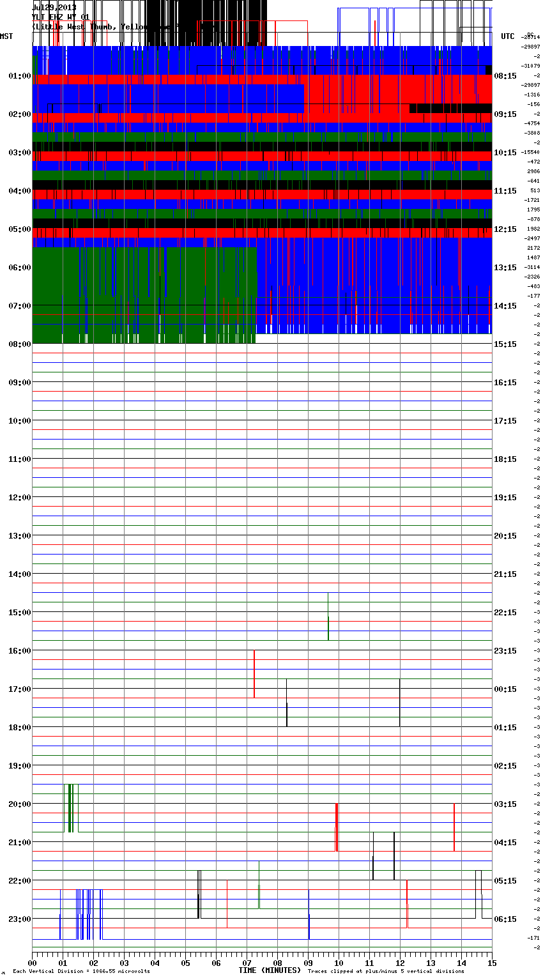Click the MST label '15:00'
Image resolution: width=543 pixels, height=980 pixels.
pos(20,613)
